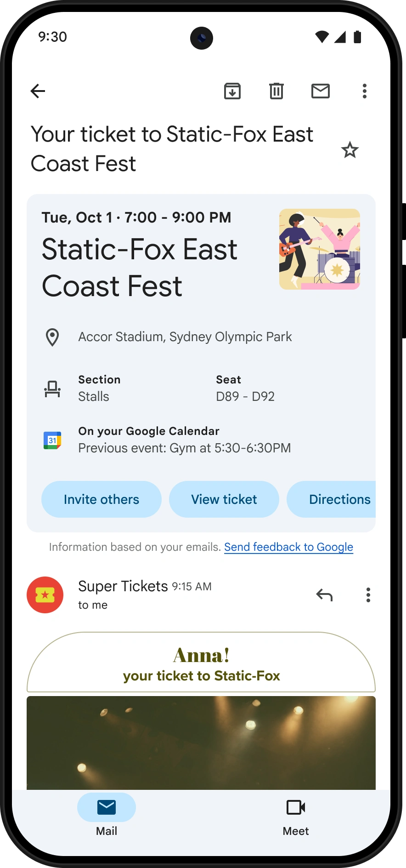Archive this email
406x868 pixels.
[232, 91]
